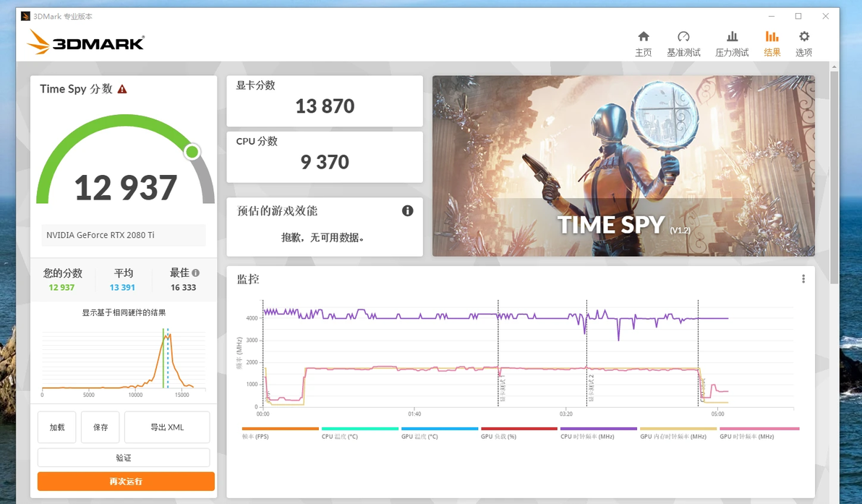
Task: Toggle the blue GPU 温度 legend swatch
Action: (x=440, y=429)
